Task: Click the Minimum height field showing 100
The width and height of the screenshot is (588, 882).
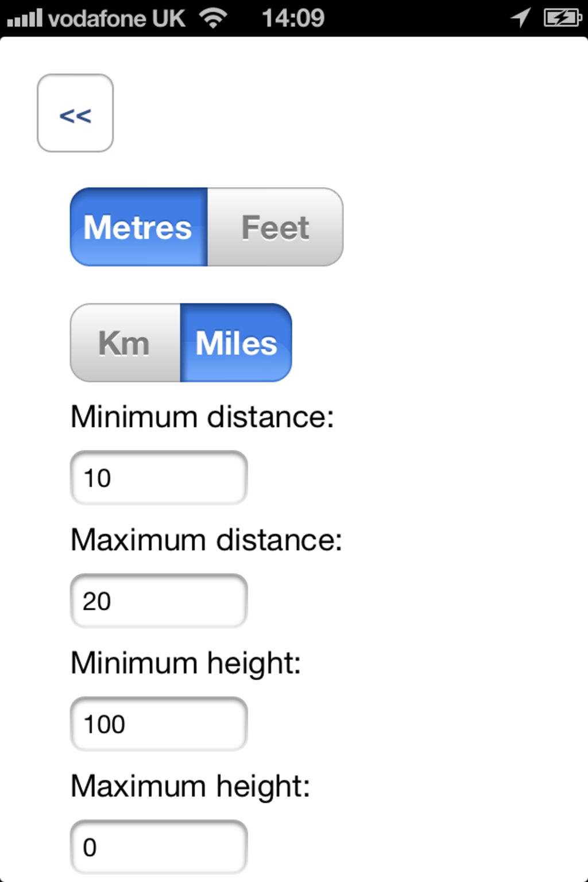Action: (158, 724)
